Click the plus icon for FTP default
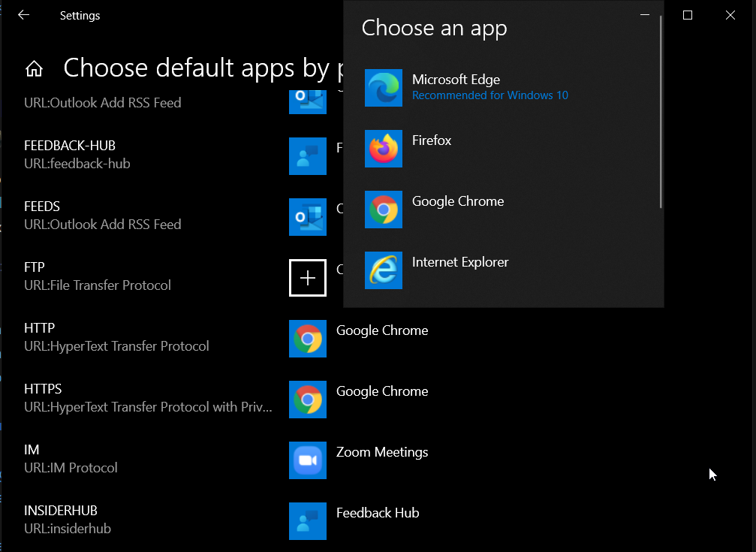Viewport: 756px width, 552px height. [x=308, y=278]
